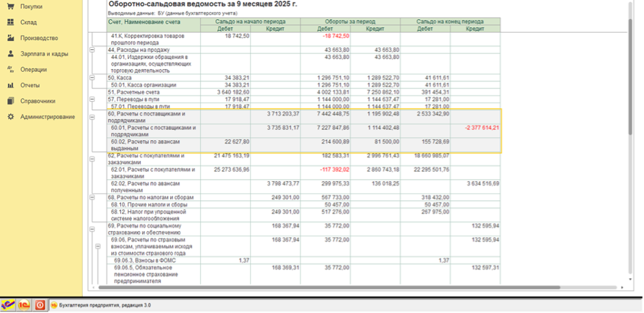Click the red value -18 742,50
This screenshot has width=644, height=313.
335,36
